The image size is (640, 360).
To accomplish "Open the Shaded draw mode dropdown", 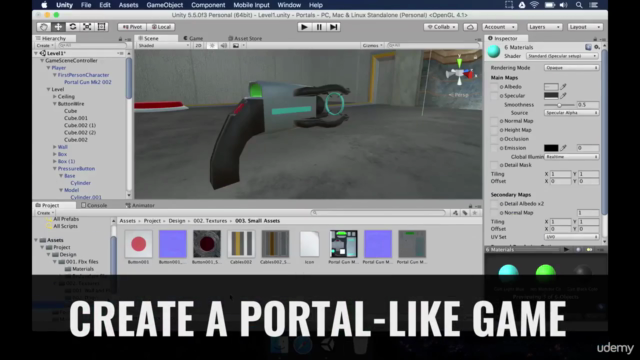I will pos(163,46).
